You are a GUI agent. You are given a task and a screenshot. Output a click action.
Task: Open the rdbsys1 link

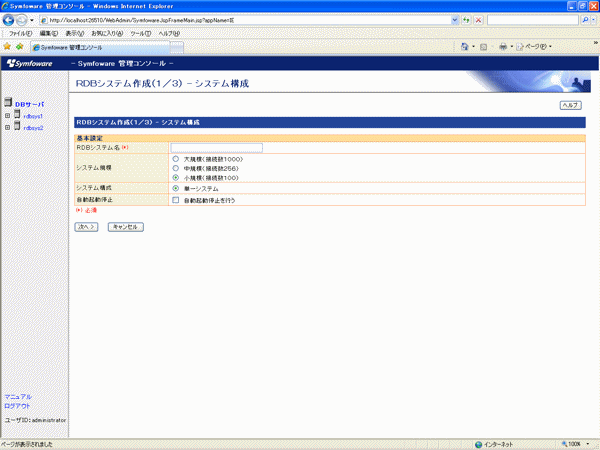pyautogui.click(x=33, y=116)
